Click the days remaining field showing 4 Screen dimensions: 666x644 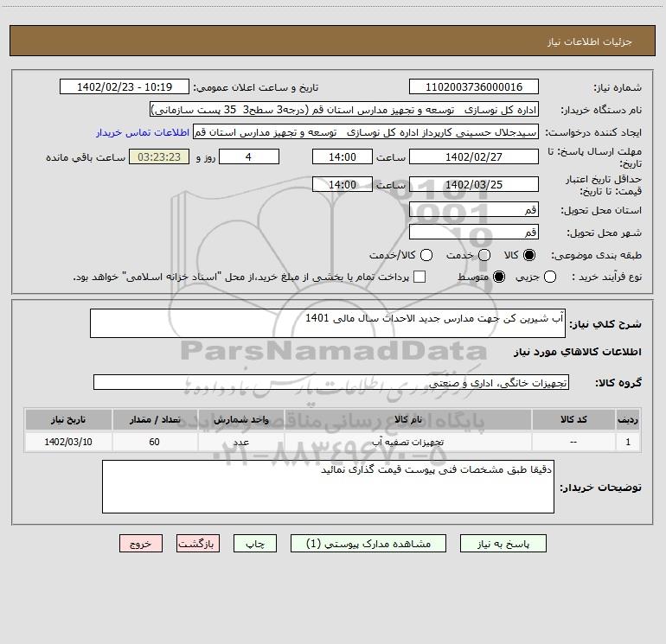(x=249, y=157)
